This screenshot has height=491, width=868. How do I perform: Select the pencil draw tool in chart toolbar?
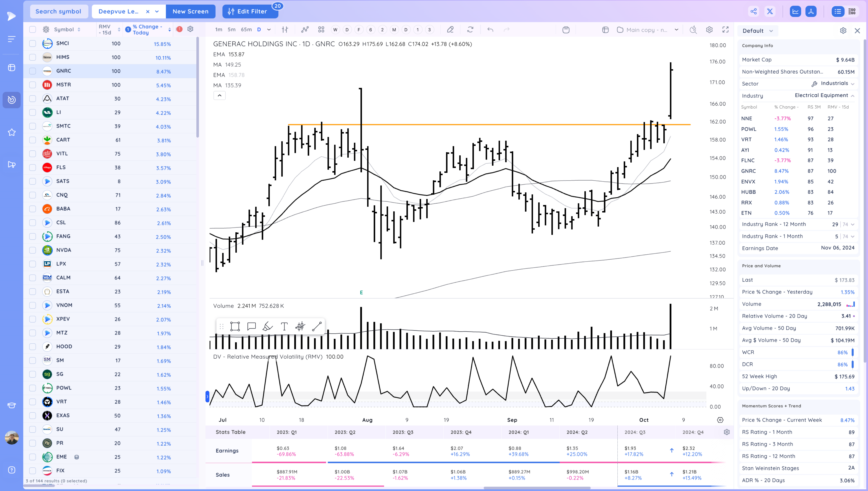click(450, 30)
